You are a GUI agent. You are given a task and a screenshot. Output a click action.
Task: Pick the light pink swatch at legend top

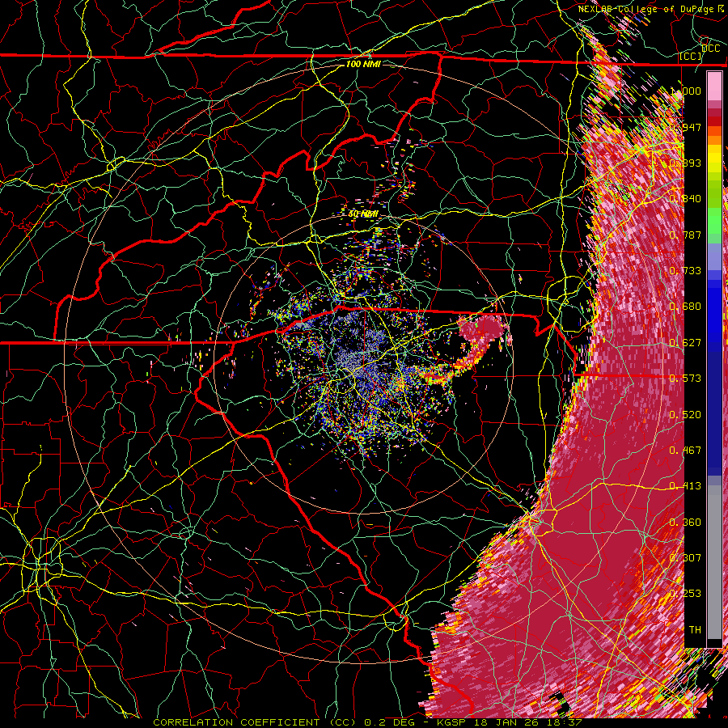714,86
